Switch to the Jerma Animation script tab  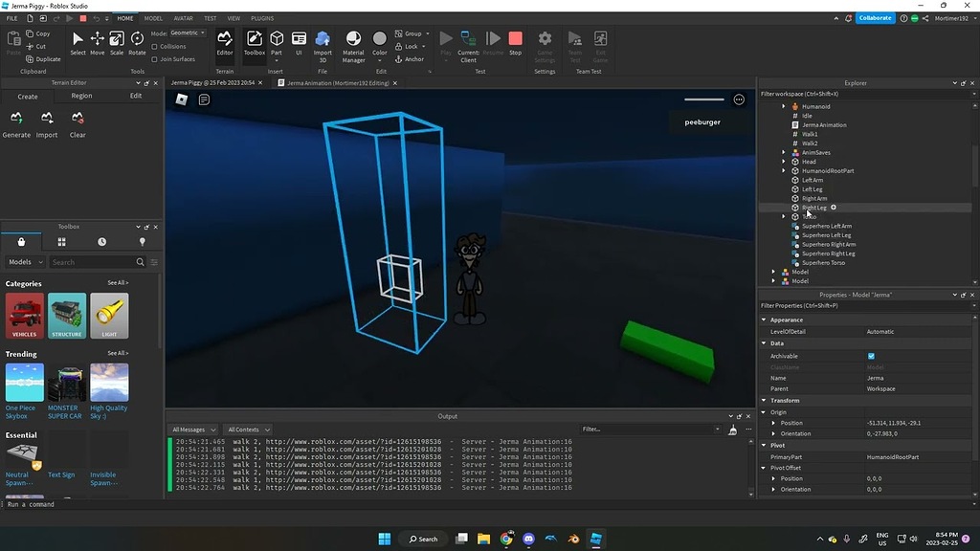coord(338,83)
